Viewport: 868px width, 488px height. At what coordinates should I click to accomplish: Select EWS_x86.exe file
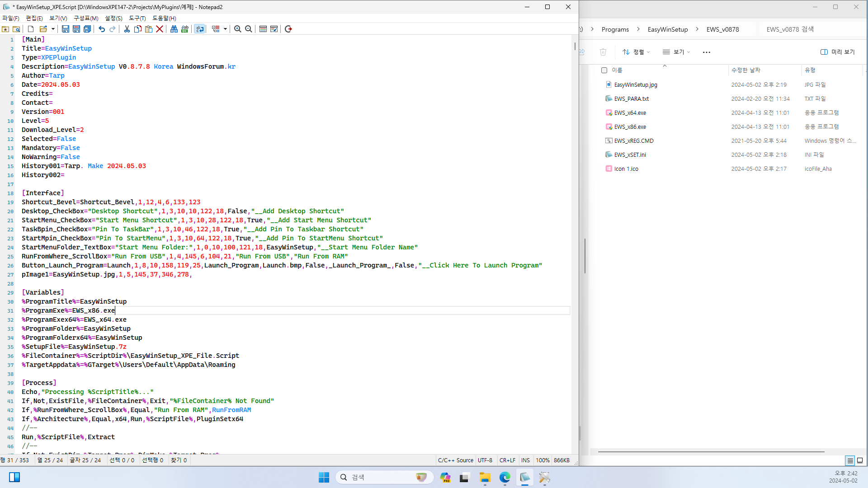click(630, 127)
